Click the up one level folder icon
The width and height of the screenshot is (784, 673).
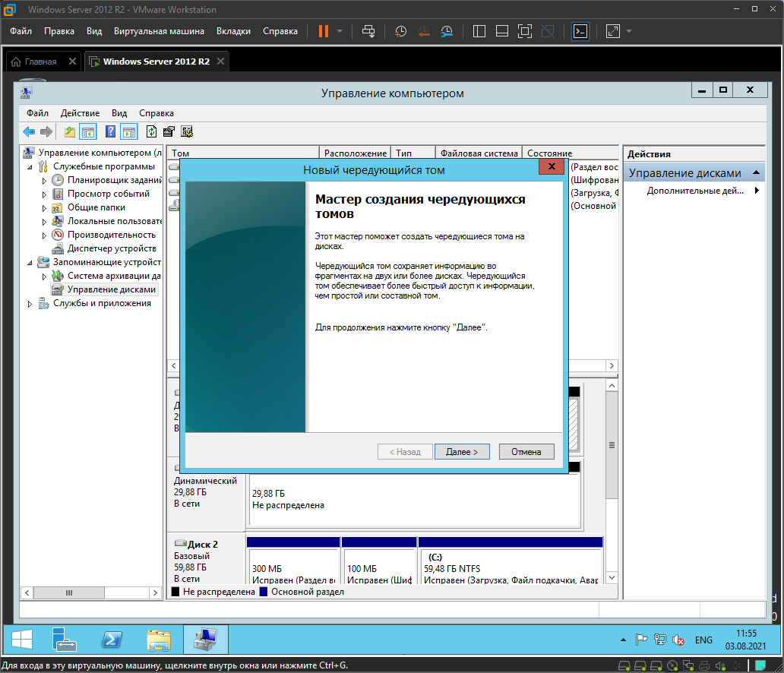click(69, 132)
